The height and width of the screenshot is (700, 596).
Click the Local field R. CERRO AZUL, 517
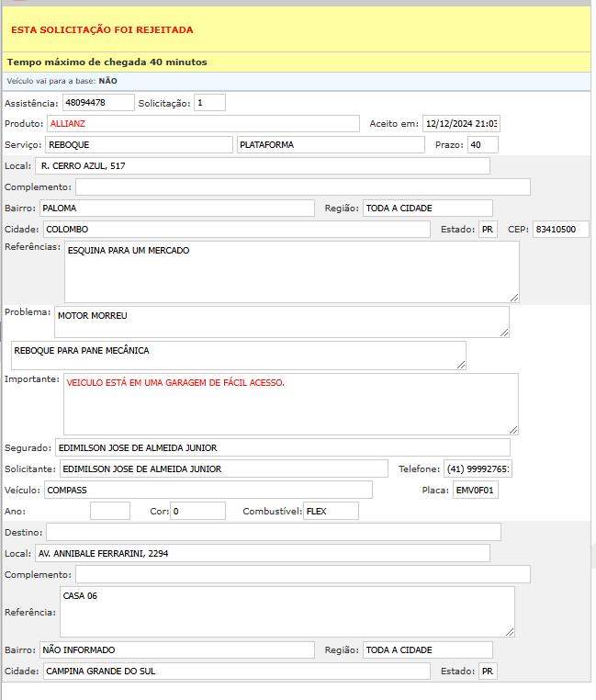(x=263, y=166)
